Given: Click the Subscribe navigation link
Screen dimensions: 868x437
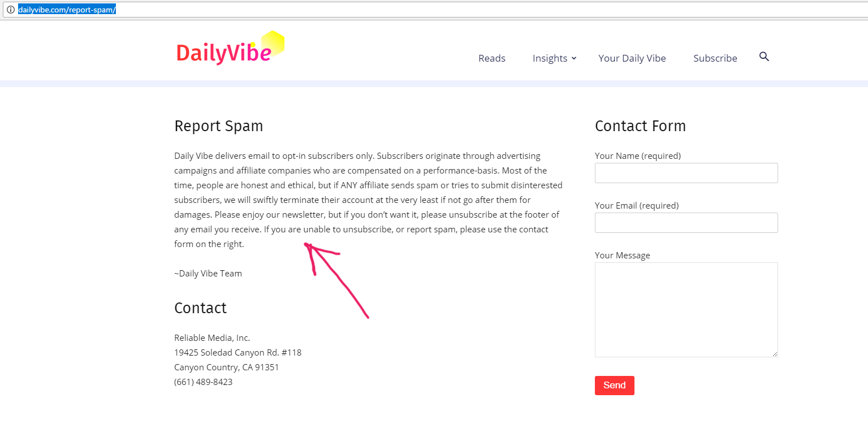Looking at the screenshot, I should pyautogui.click(x=715, y=58).
